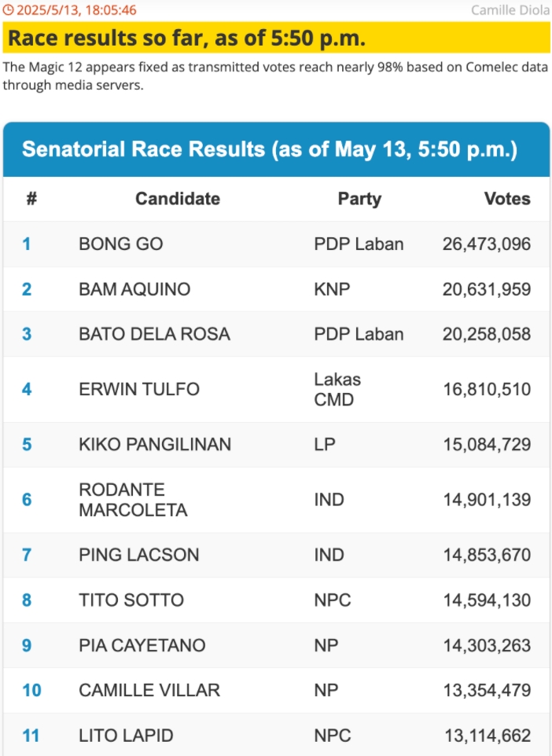The height and width of the screenshot is (756, 552).
Task: Click the Votes column header
Action: tap(507, 199)
